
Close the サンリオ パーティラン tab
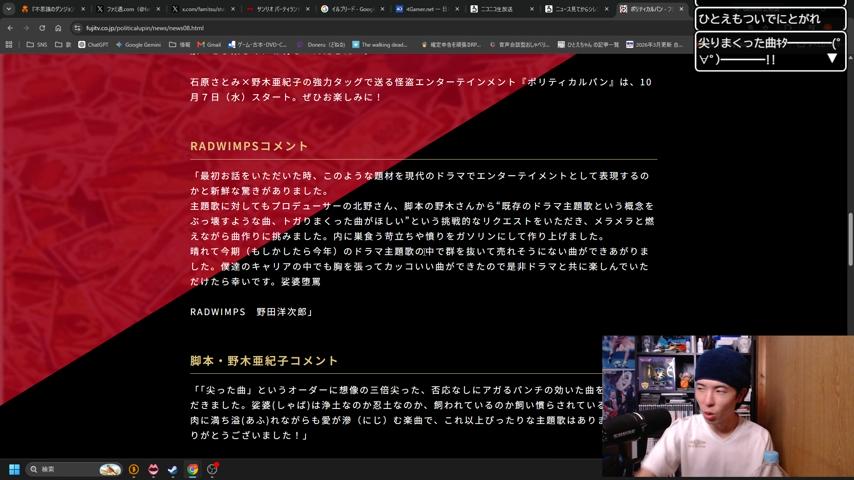click(308, 9)
